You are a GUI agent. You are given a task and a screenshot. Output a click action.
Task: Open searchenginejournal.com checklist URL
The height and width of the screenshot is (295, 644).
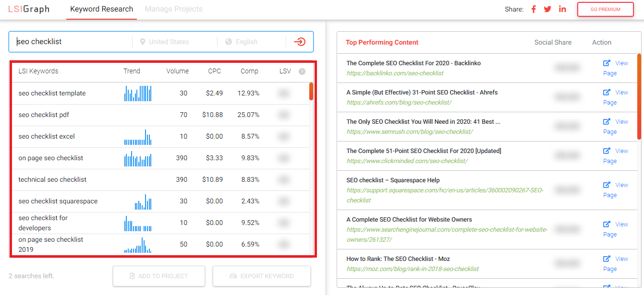(x=447, y=235)
